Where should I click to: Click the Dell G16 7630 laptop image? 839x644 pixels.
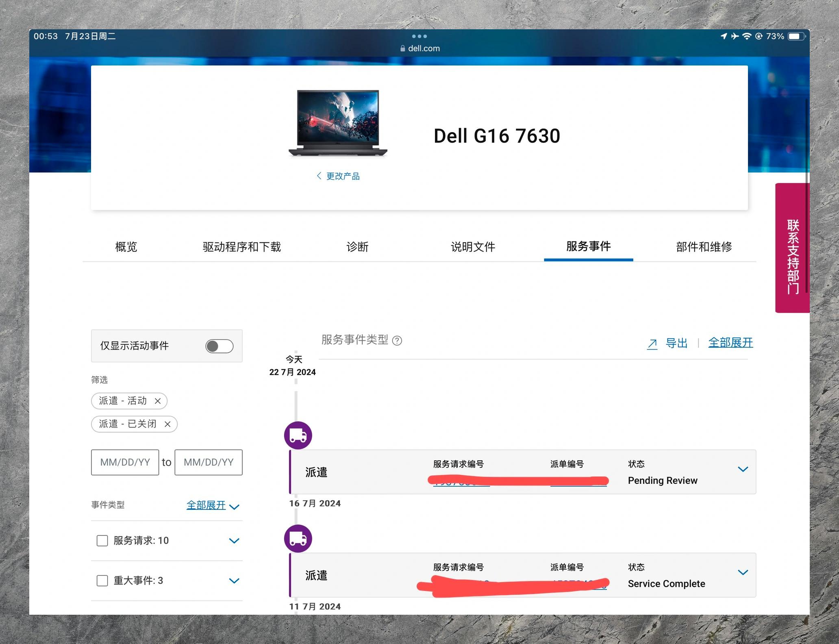(x=338, y=123)
